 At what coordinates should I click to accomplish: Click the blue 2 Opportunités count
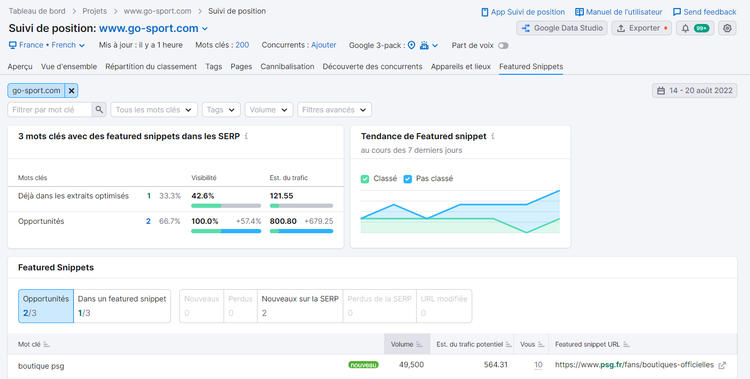click(x=148, y=221)
